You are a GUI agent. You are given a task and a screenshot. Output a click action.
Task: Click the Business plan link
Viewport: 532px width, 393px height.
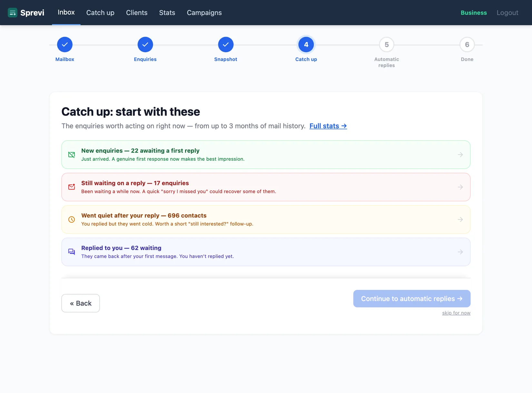point(474,13)
